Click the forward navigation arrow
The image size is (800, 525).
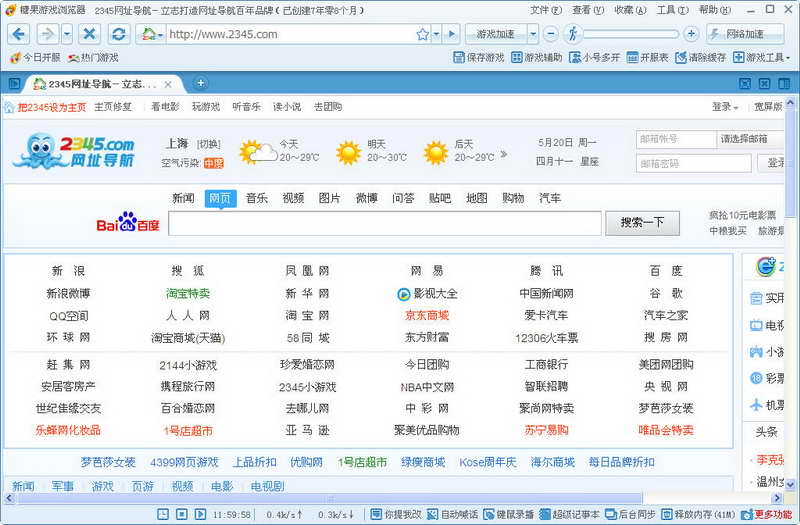pos(47,34)
